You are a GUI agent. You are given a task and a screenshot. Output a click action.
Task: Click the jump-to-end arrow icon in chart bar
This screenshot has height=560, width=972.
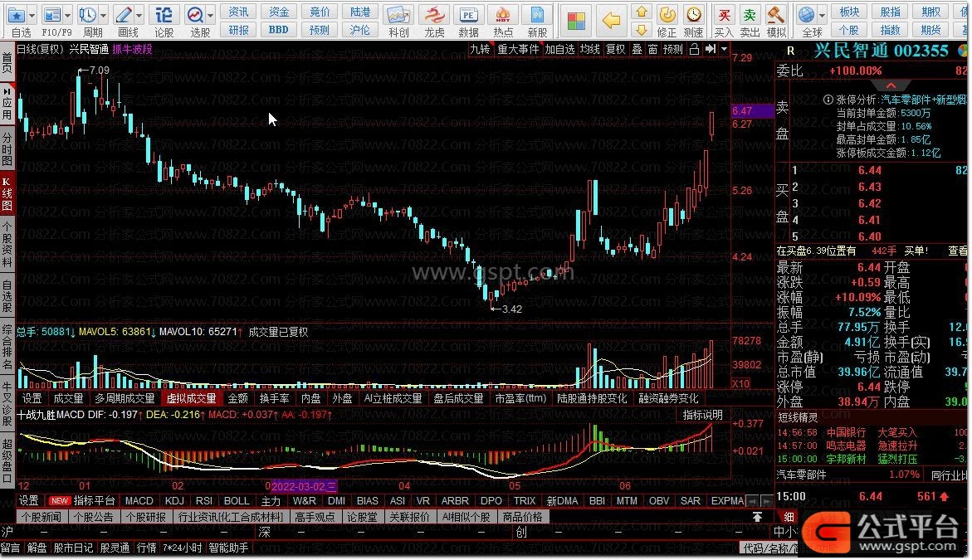tap(711, 49)
